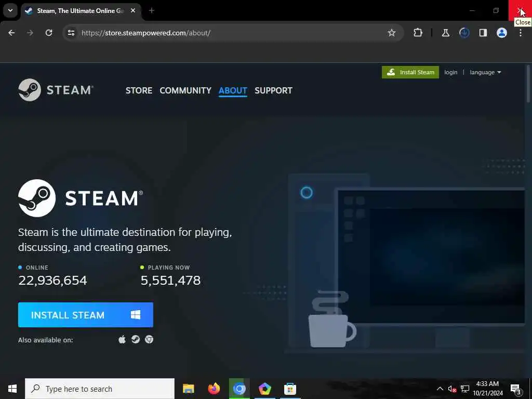The image size is (532, 399).
Task: Minimize the browser window
Action: coord(472,10)
